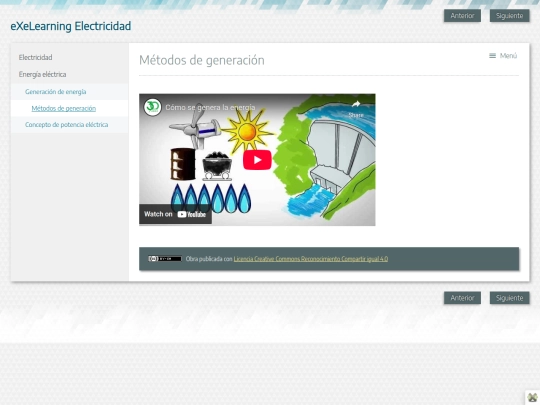540x405 pixels.
Task: Click the top Siguiente button
Action: (x=509, y=16)
